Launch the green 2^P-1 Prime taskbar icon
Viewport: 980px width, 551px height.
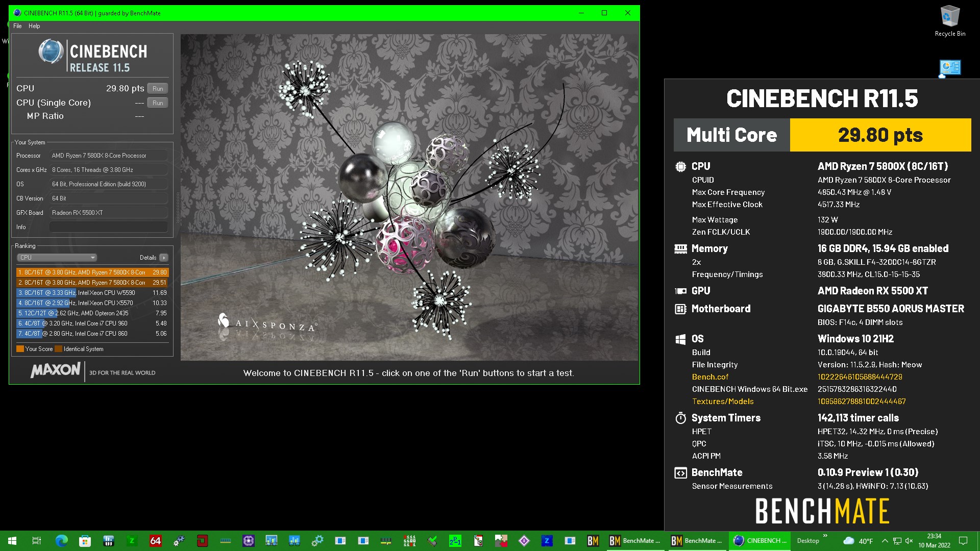(x=455, y=541)
